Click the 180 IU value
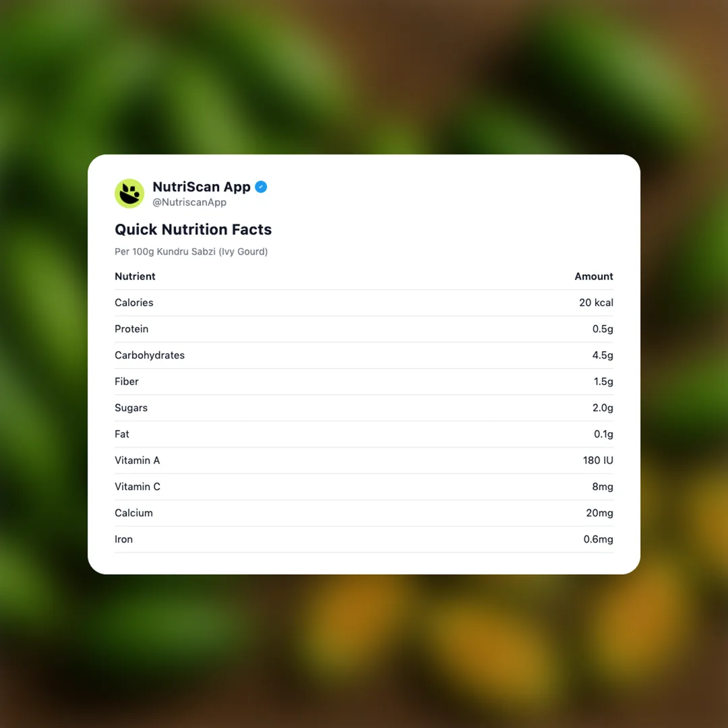The image size is (728, 728). 598,460
